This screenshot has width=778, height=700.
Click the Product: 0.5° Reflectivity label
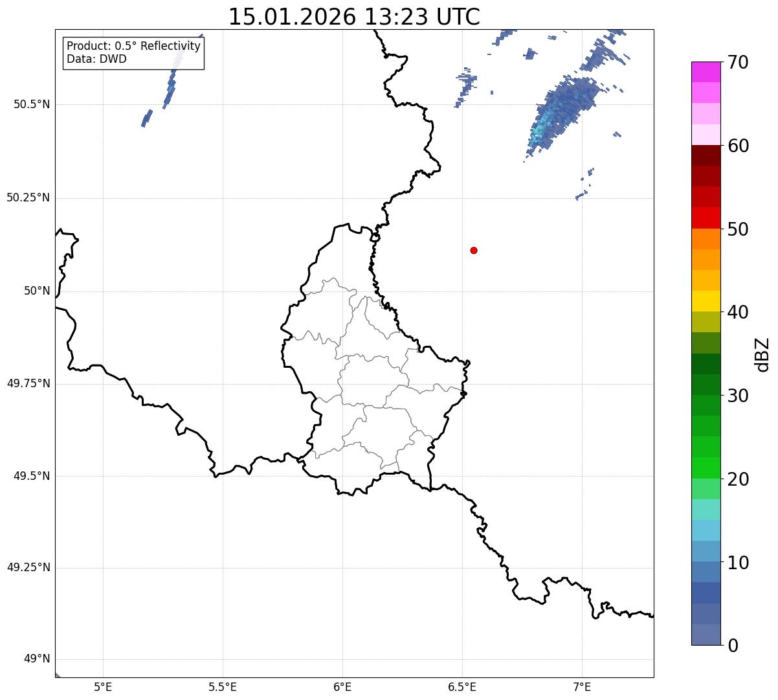133,47
